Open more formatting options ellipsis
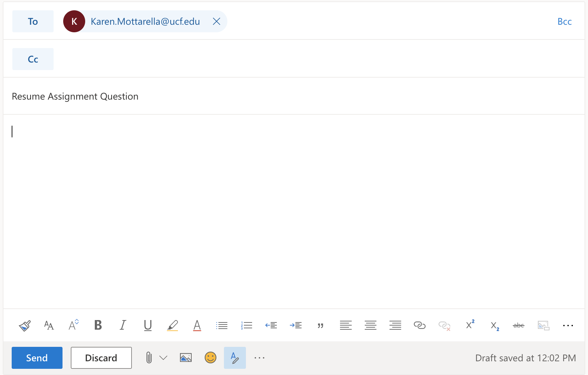Viewport: 588px width, 375px height. click(568, 325)
